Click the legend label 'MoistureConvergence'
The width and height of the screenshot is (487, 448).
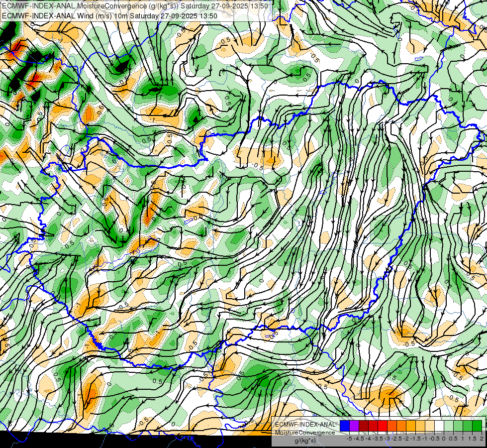[x=305, y=433]
